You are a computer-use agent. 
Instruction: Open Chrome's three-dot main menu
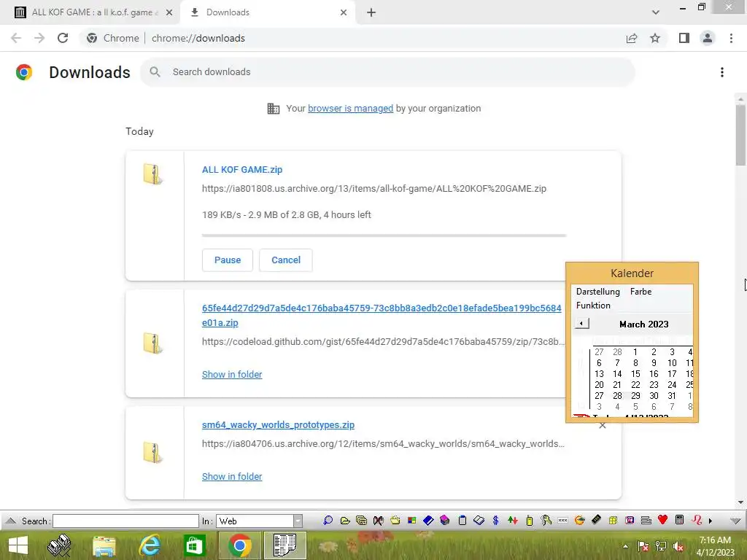click(731, 38)
